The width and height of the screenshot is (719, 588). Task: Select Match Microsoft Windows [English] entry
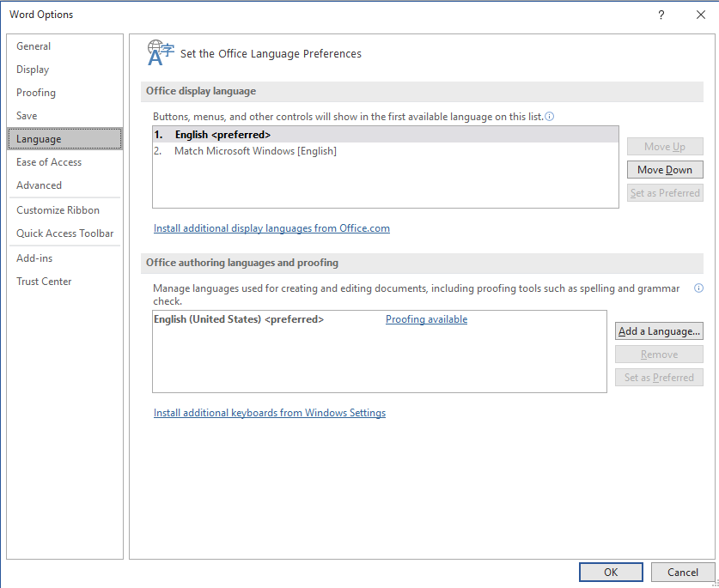pyautogui.click(x=385, y=151)
